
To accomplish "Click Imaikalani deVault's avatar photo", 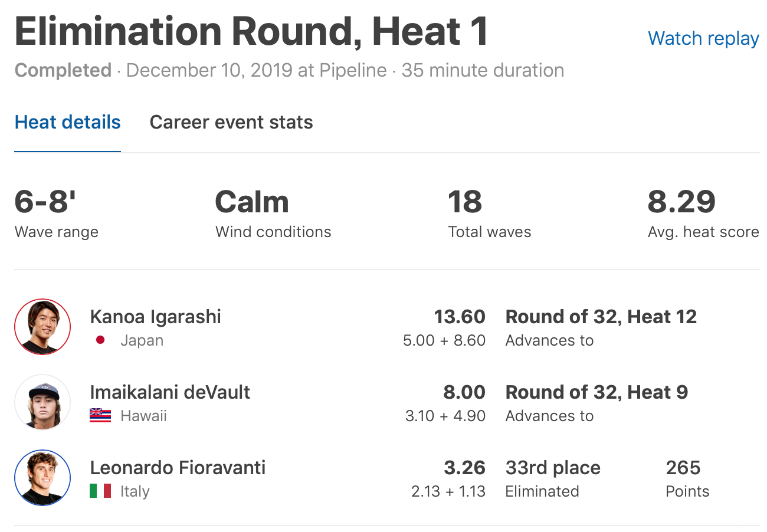I will pyautogui.click(x=42, y=403).
